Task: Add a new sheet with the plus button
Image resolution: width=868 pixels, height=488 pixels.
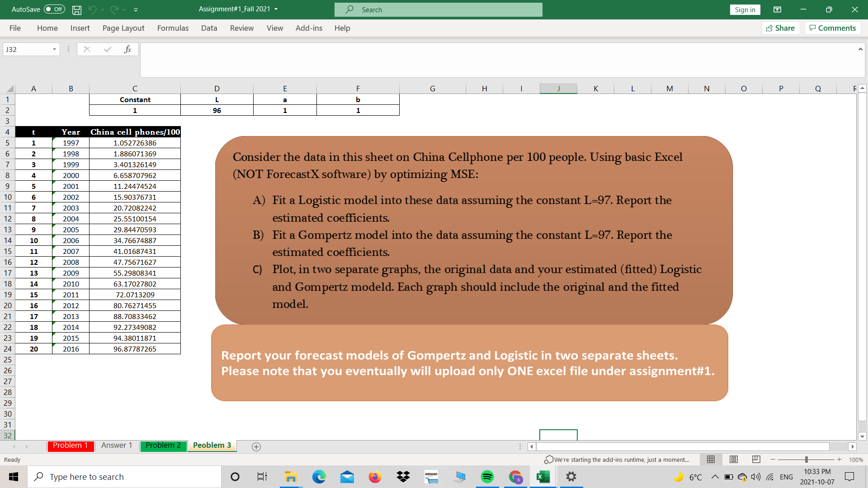Action: [256, 446]
